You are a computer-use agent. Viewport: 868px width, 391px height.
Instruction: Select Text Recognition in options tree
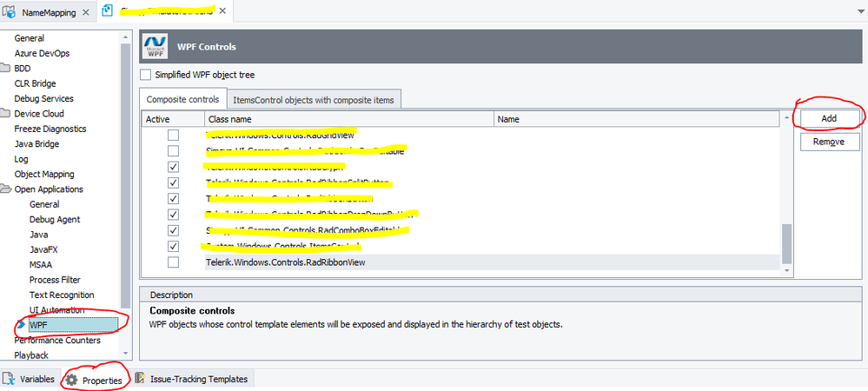62,295
